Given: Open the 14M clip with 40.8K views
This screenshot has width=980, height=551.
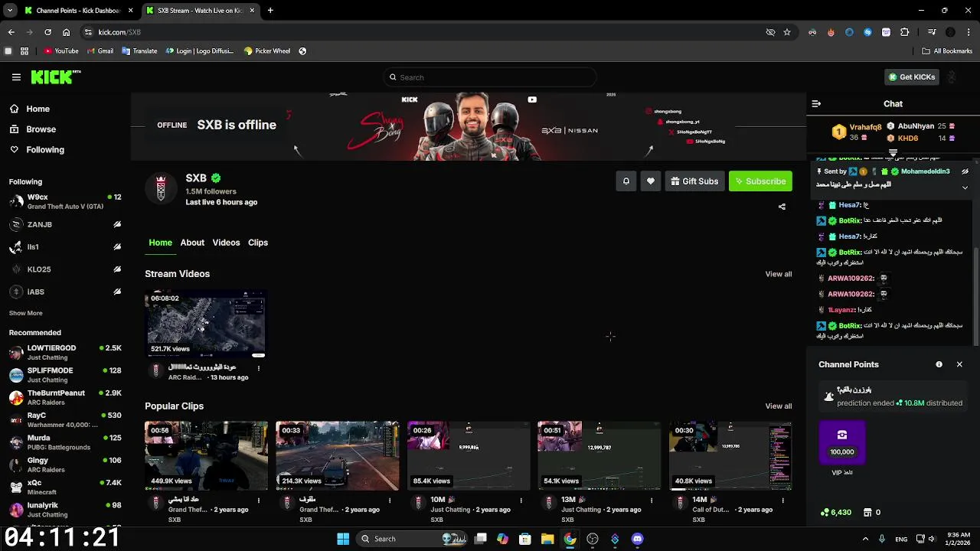Looking at the screenshot, I should point(730,455).
